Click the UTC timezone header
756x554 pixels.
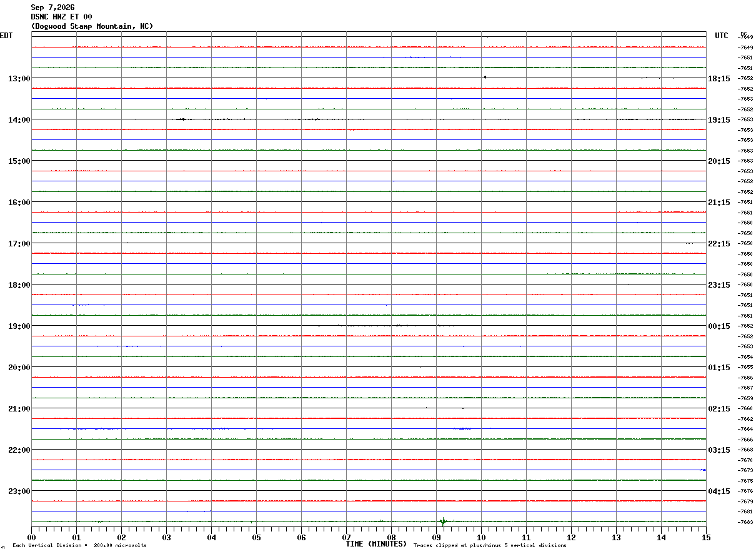(x=722, y=36)
